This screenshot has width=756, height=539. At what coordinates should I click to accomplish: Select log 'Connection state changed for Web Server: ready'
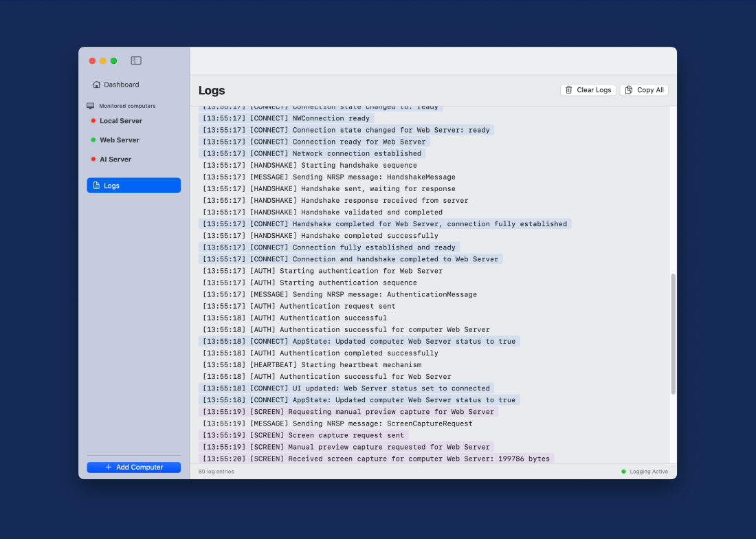click(346, 130)
